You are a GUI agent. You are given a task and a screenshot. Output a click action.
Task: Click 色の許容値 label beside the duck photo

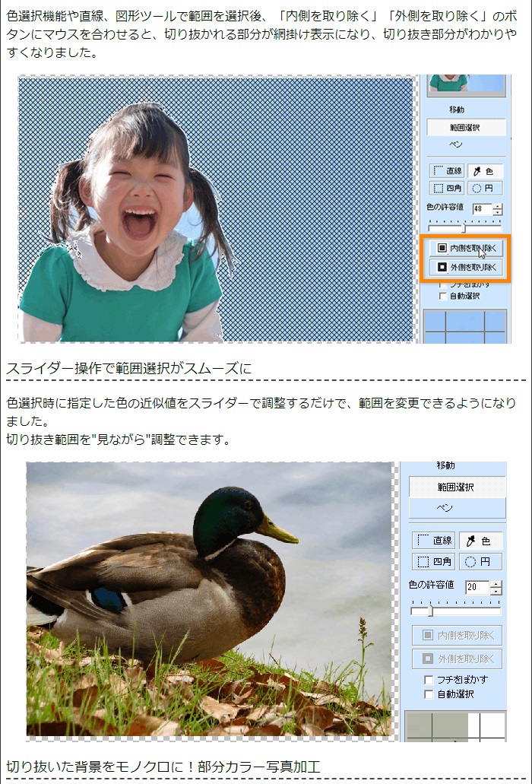[x=431, y=585]
